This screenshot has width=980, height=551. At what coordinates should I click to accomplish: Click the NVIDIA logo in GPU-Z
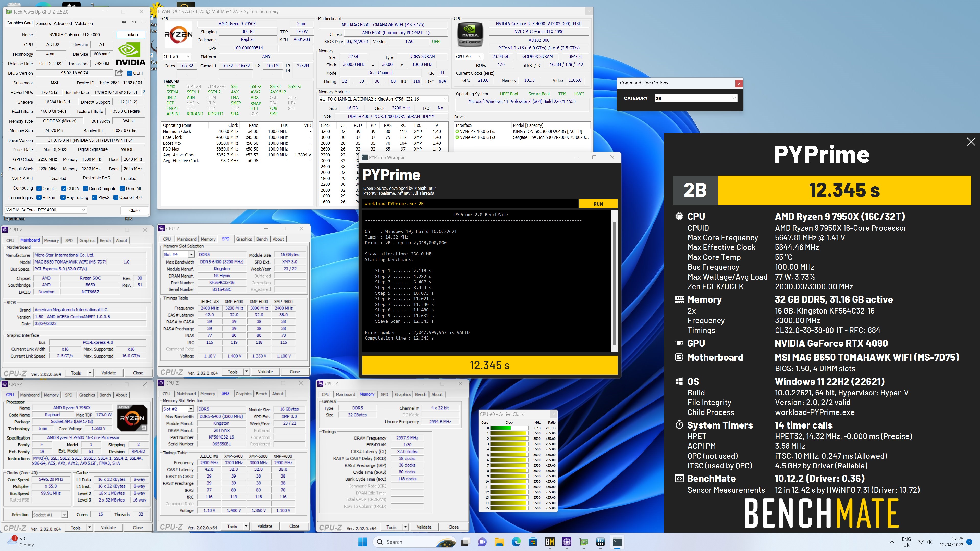[130, 54]
